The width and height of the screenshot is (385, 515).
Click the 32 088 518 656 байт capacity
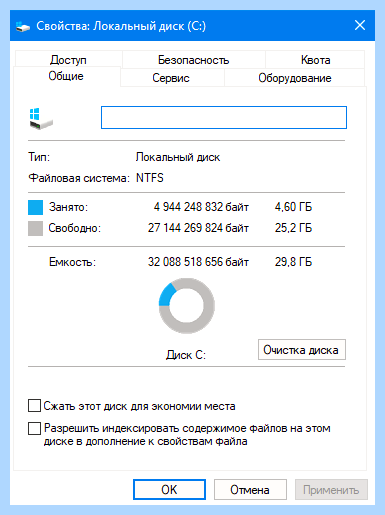(x=198, y=262)
